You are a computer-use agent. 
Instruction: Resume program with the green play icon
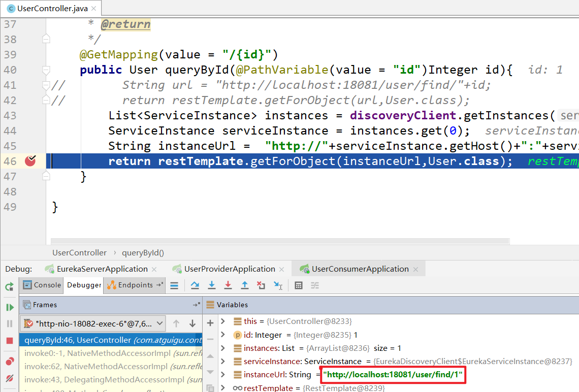10,307
